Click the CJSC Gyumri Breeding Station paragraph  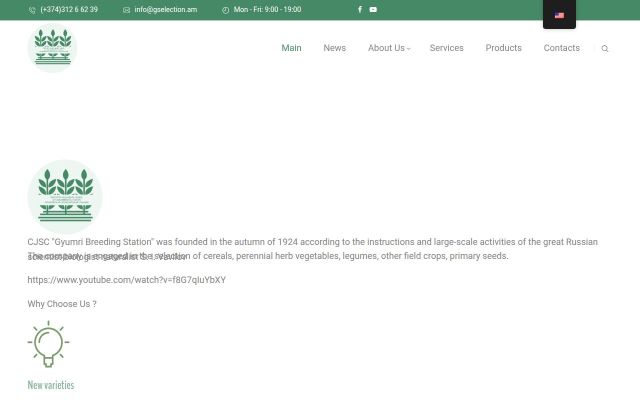coord(313,249)
